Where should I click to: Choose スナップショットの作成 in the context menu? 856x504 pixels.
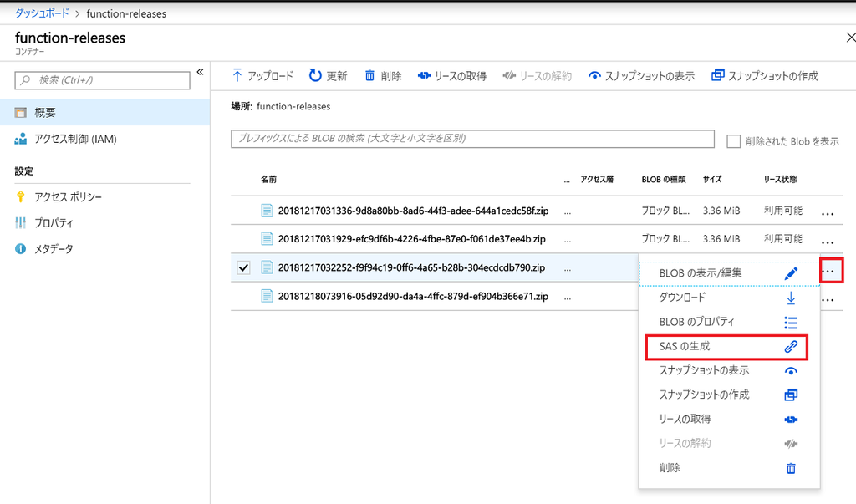[x=729, y=395]
